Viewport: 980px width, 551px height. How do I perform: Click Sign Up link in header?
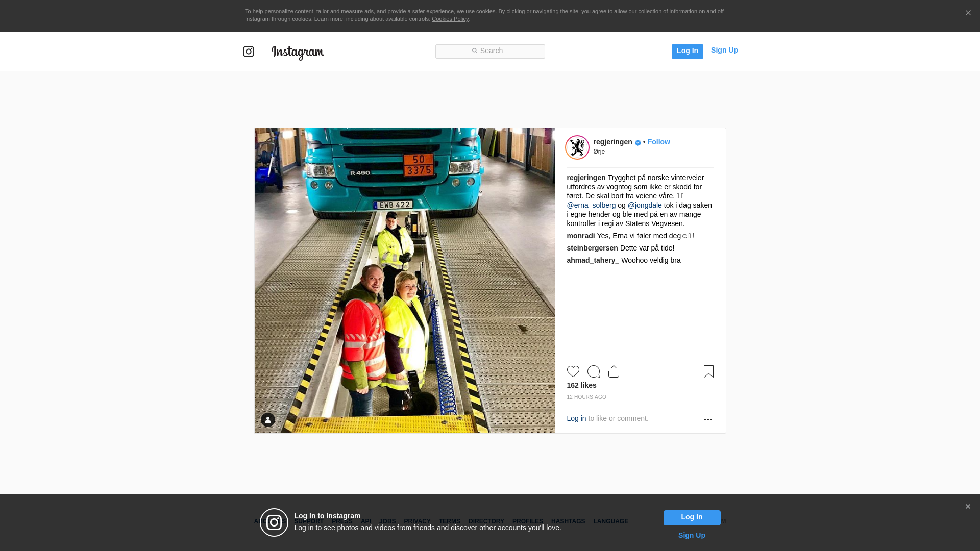point(724,50)
